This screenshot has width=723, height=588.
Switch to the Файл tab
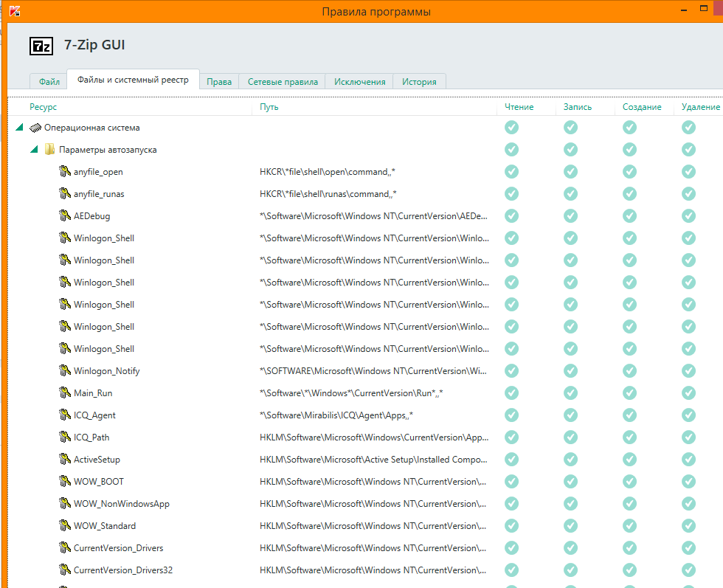(x=49, y=82)
